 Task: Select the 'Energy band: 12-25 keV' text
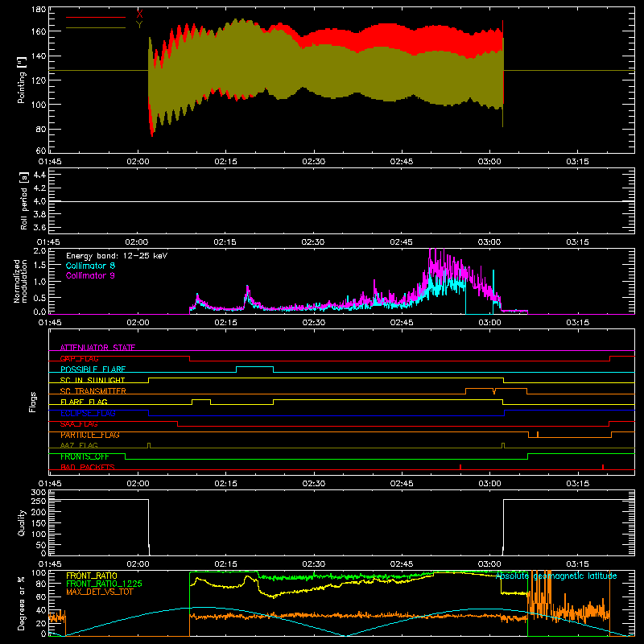pos(116,256)
